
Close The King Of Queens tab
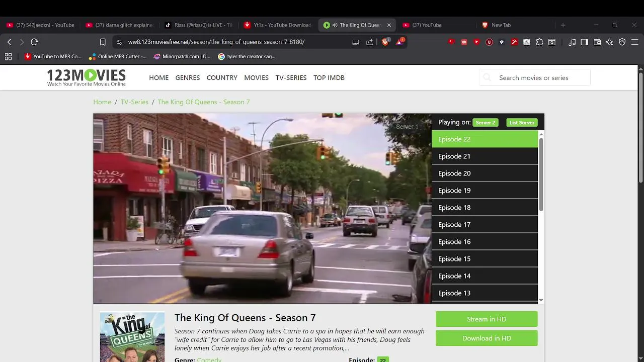point(389,25)
